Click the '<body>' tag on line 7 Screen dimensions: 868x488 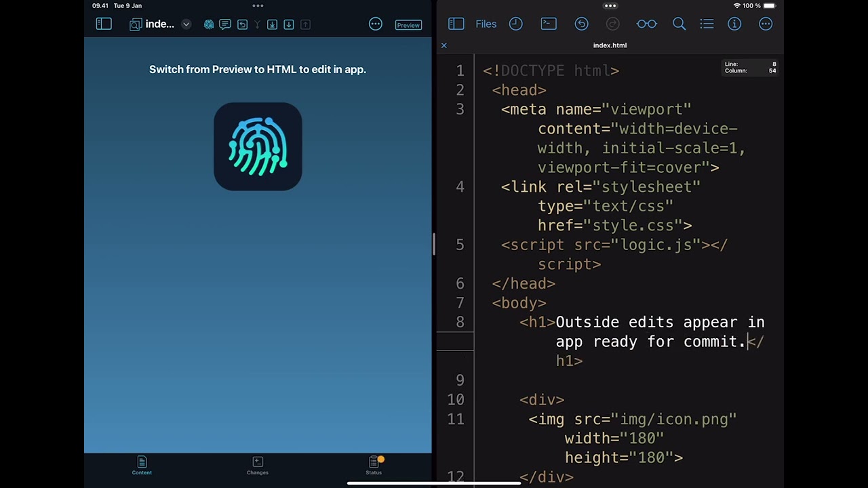[519, 303]
